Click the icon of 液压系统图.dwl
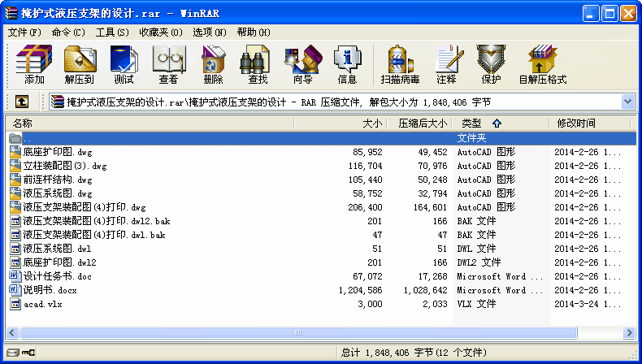The width and height of the screenshot is (642, 364). point(15,249)
